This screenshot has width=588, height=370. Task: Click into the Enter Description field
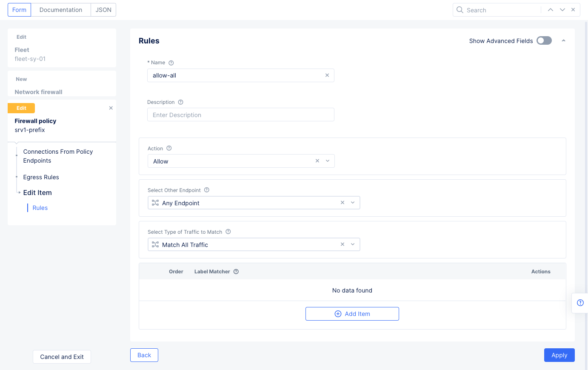(x=240, y=115)
